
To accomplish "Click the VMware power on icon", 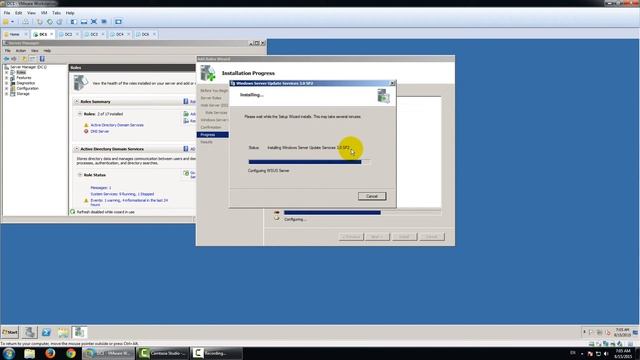I will click(x=6, y=22).
